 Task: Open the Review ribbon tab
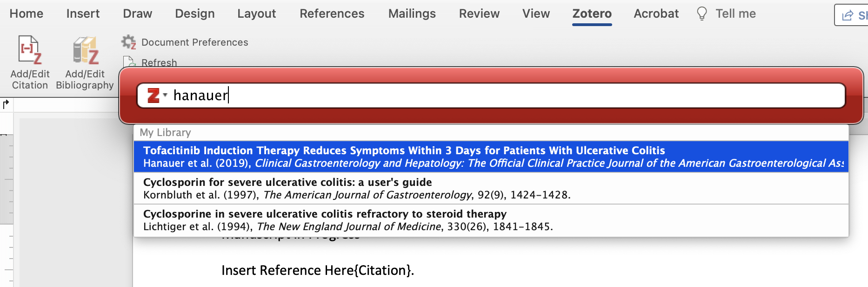pos(479,14)
